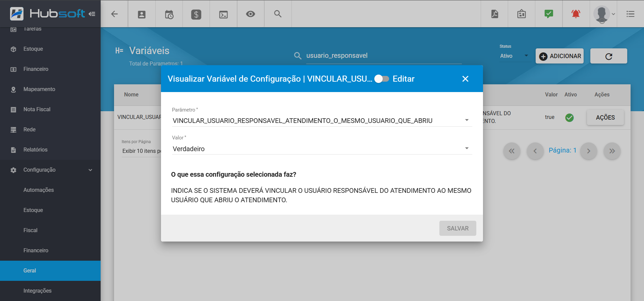
Task: Open the client contact card icon
Action: pyautogui.click(x=142, y=14)
